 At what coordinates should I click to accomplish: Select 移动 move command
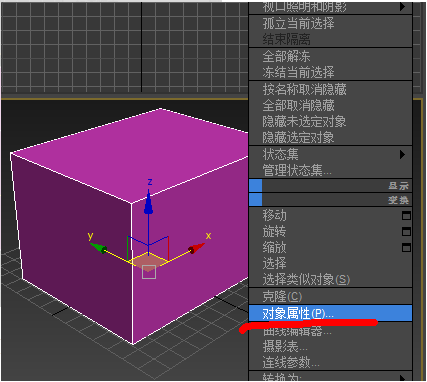click(330, 215)
